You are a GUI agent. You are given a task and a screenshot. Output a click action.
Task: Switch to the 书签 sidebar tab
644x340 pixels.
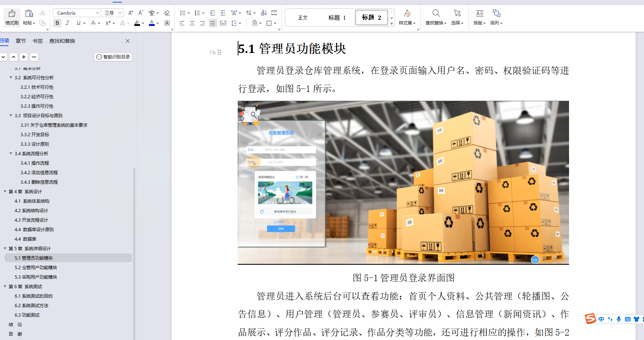click(37, 41)
